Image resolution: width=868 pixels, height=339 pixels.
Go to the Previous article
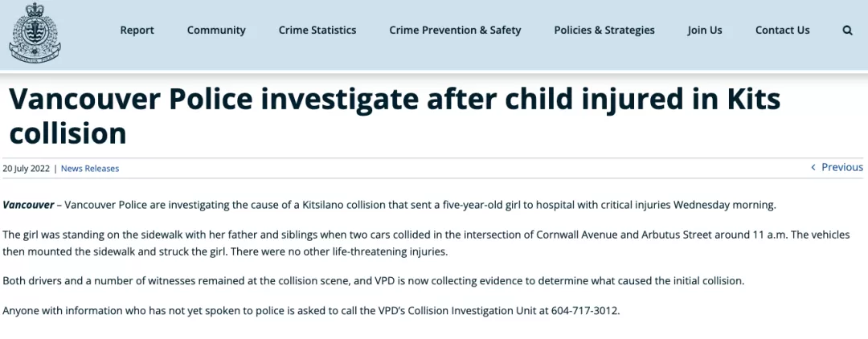pyautogui.click(x=842, y=167)
